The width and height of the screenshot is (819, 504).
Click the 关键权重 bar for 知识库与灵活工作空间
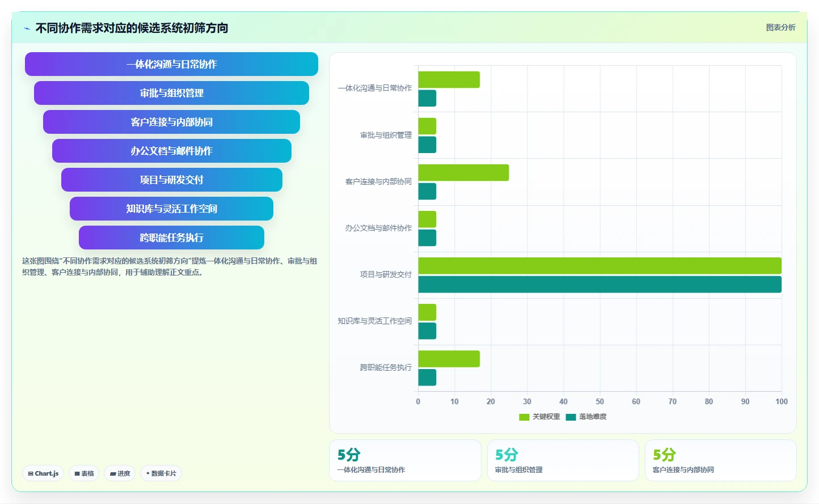pyautogui.click(x=427, y=312)
